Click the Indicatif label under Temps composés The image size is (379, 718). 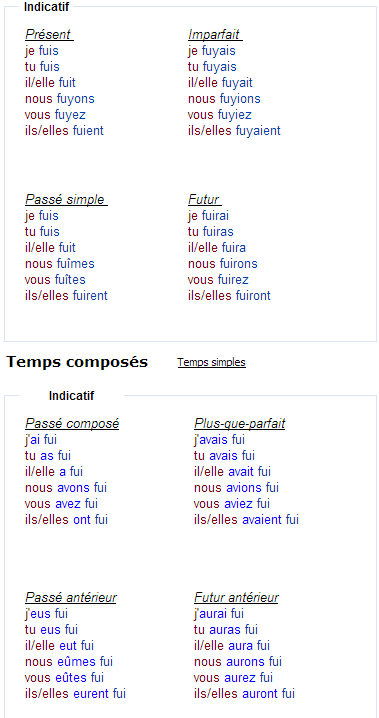[71, 396]
